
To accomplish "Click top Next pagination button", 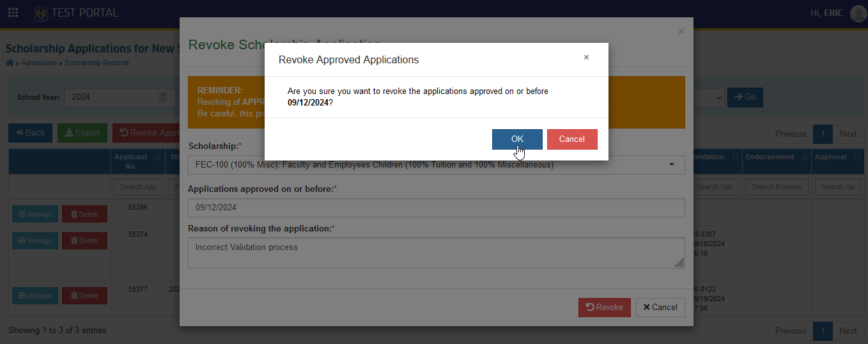I will (x=848, y=134).
